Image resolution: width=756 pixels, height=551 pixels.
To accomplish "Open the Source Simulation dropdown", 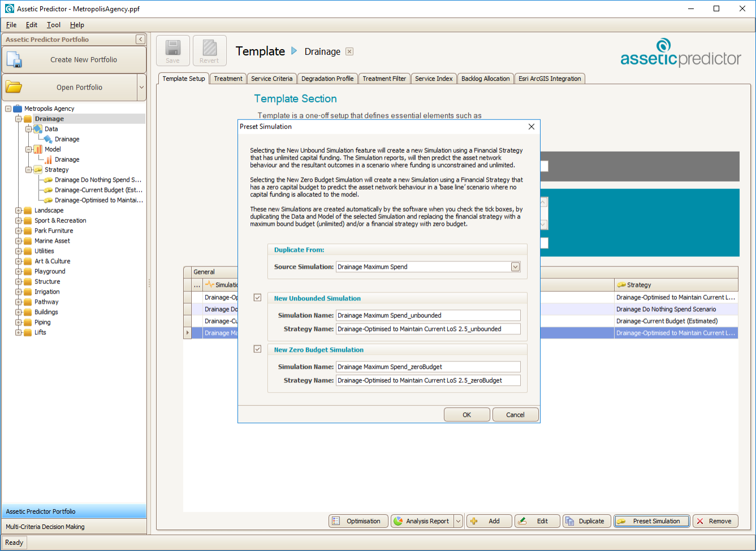I will pos(515,267).
